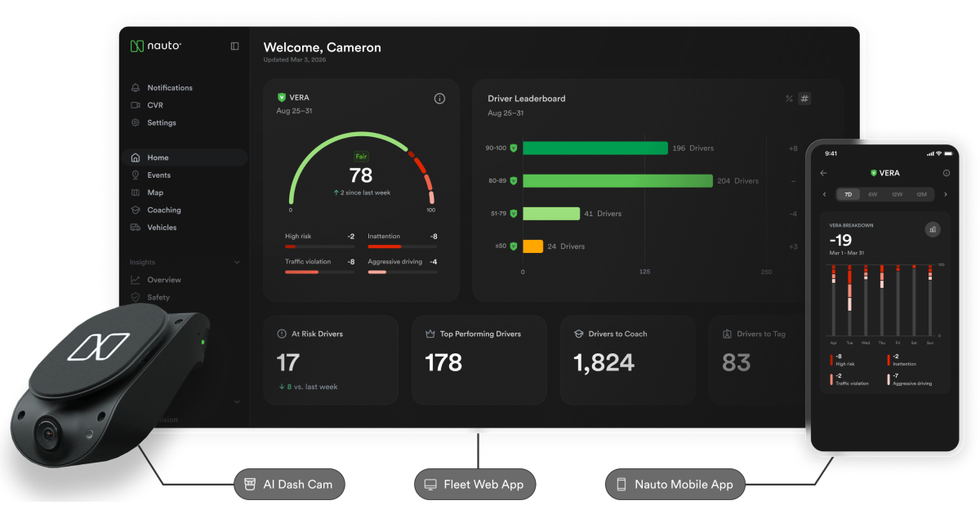Viewport: 980px width, 514px height.
Task: Click the '2 since last week' text
Action: 362,193
